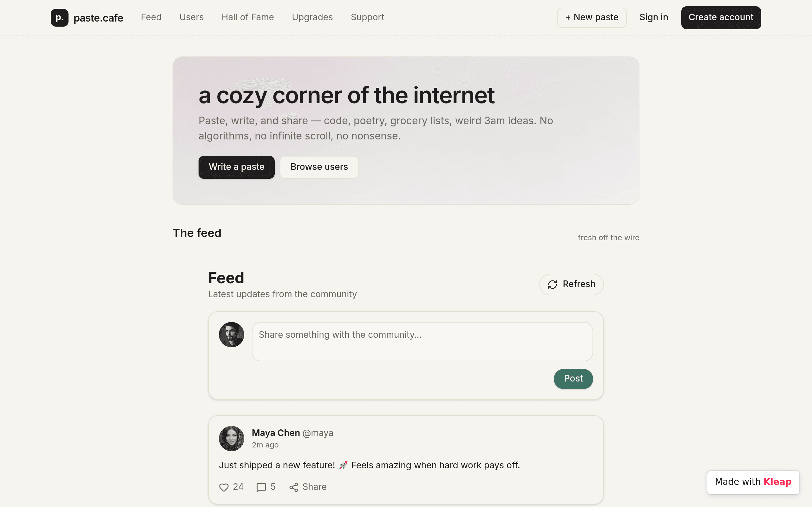
Task: Click the green Post button
Action: (573, 379)
